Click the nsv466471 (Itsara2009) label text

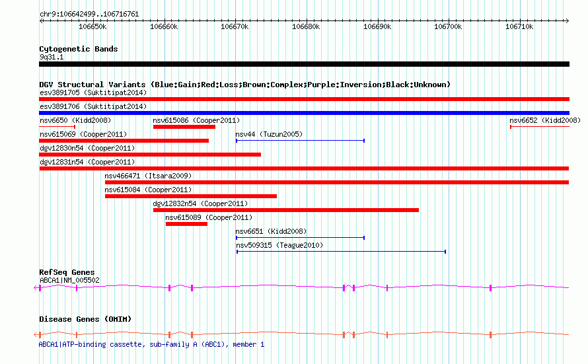148,176
